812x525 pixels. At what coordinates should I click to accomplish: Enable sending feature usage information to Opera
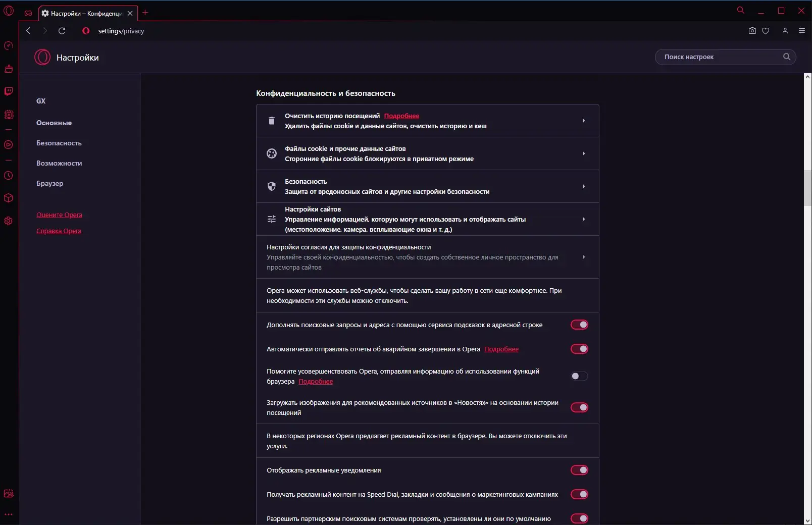tap(579, 376)
